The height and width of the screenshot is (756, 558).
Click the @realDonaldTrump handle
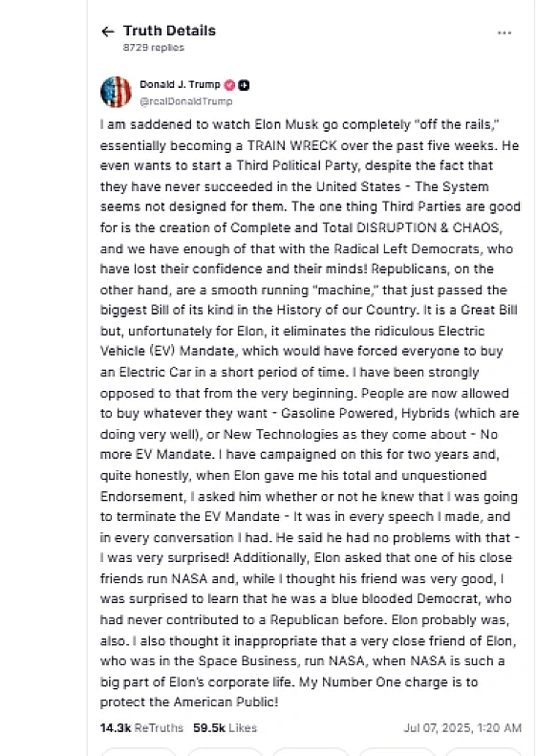(186, 101)
